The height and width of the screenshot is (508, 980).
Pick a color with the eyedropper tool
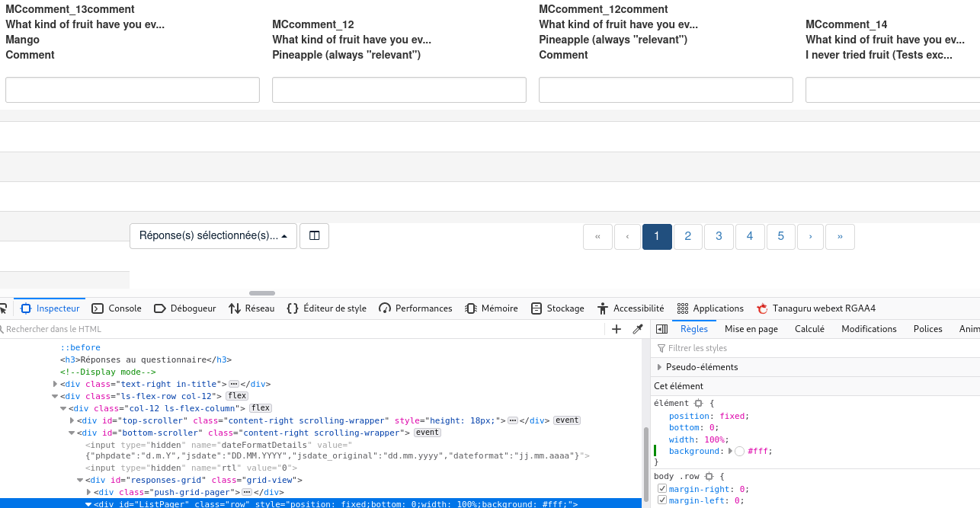coord(638,329)
